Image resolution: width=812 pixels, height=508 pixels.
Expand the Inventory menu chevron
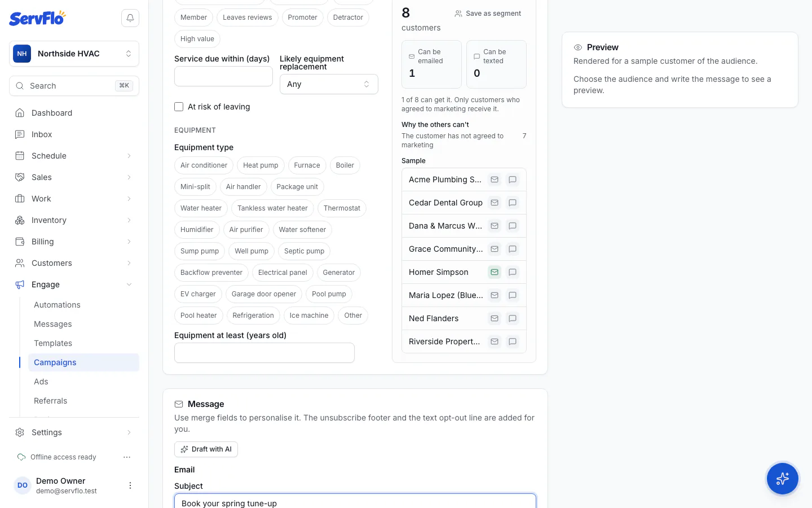tap(129, 220)
